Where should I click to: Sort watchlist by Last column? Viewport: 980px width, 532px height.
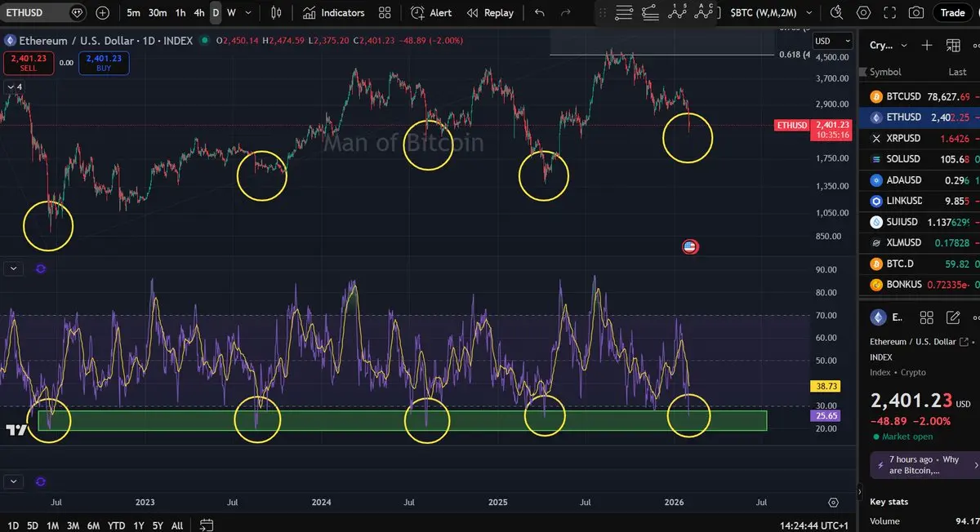(957, 72)
